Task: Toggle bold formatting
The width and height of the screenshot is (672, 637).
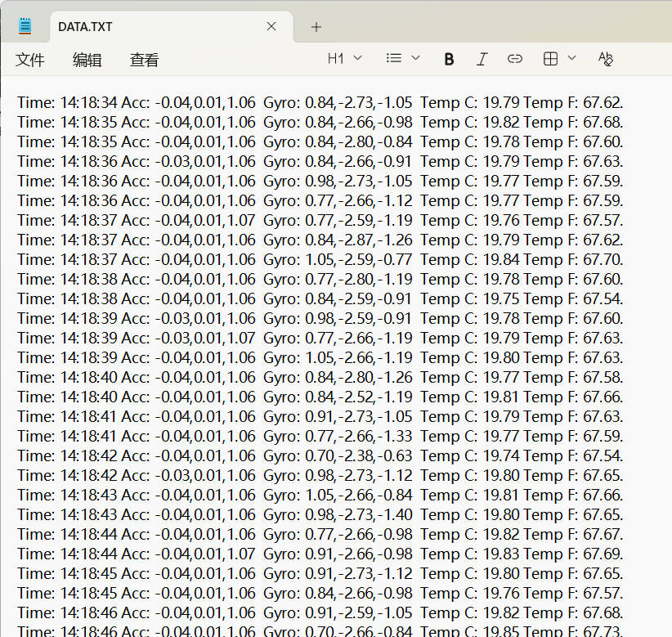Action: (x=448, y=58)
